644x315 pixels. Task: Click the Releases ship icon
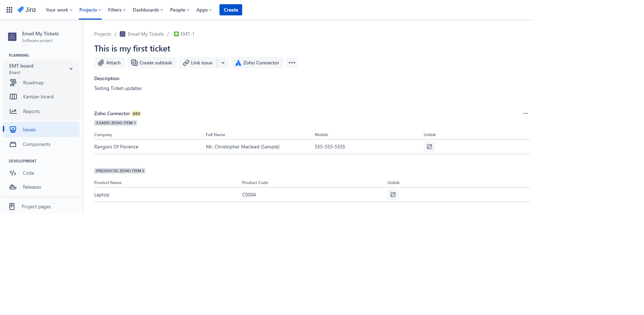13,187
